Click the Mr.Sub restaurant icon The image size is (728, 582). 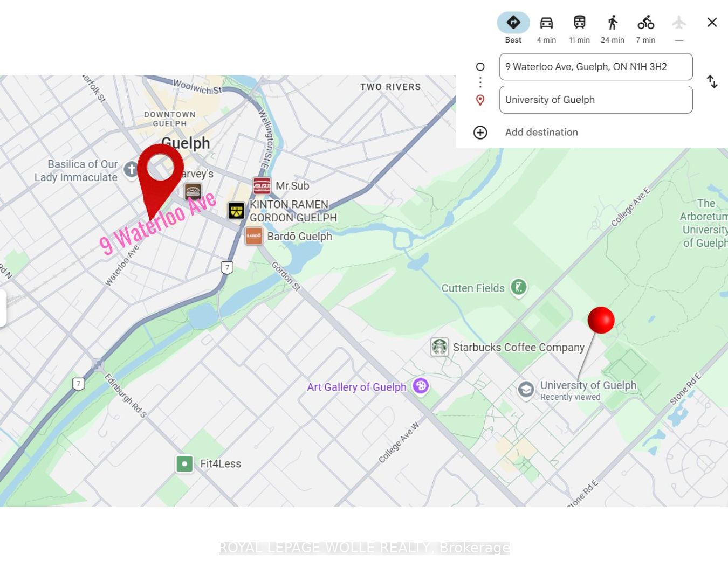click(262, 186)
